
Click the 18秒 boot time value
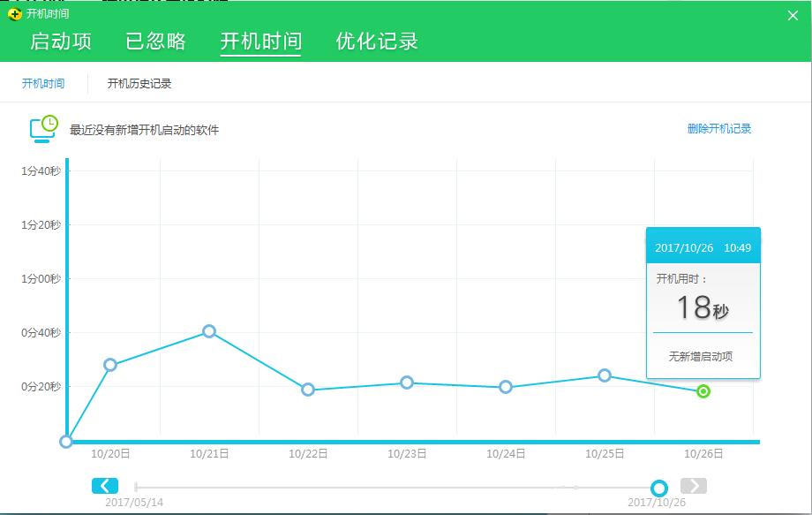(703, 307)
